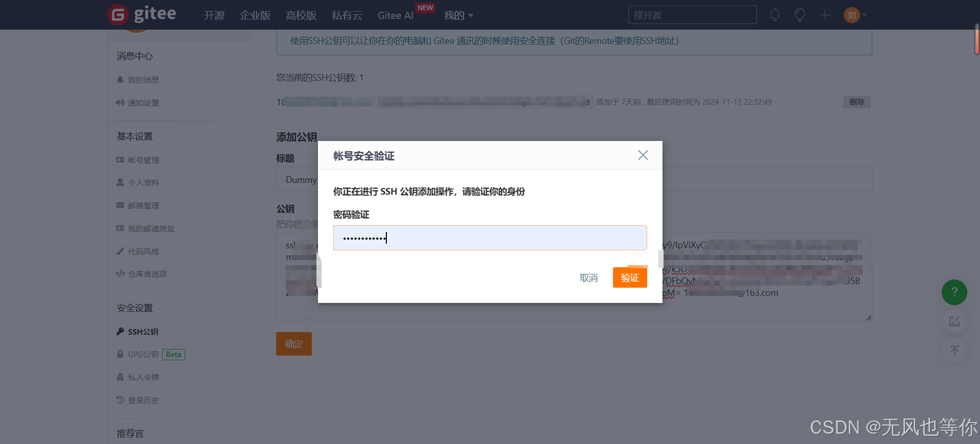This screenshot has width=980, height=444.
Task: Open Gitee AI navigation item
Action: (x=396, y=15)
